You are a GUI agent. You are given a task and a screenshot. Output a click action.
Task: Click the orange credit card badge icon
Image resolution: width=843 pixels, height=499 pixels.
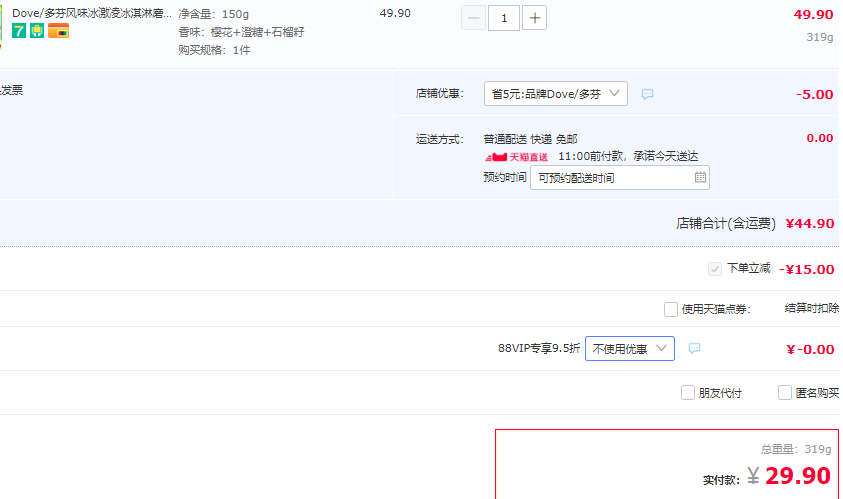click(x=58, y=31)
